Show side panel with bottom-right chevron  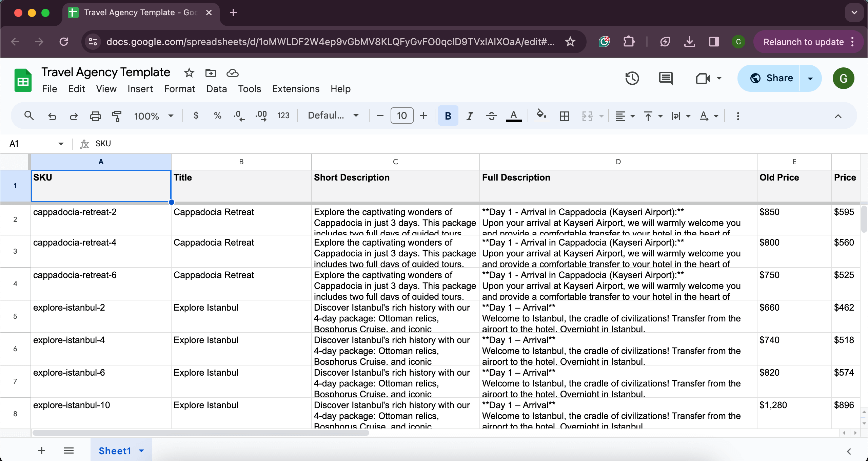(849, 451)
